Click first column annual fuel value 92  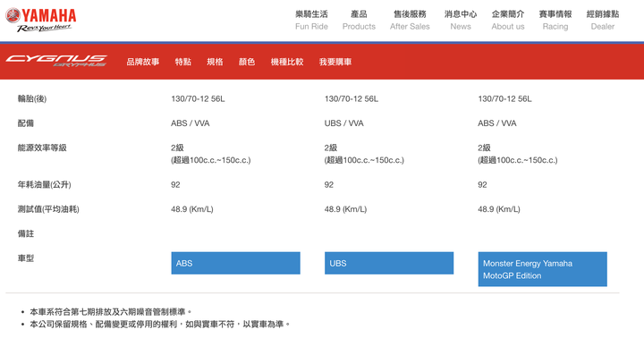175,185
